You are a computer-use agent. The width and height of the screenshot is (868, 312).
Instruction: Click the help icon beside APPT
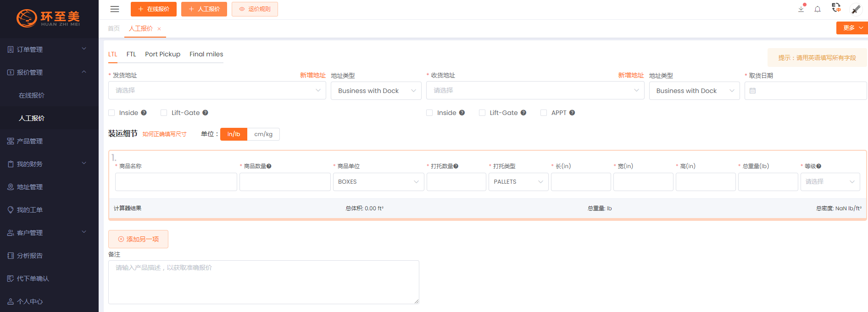click(572, 113)
